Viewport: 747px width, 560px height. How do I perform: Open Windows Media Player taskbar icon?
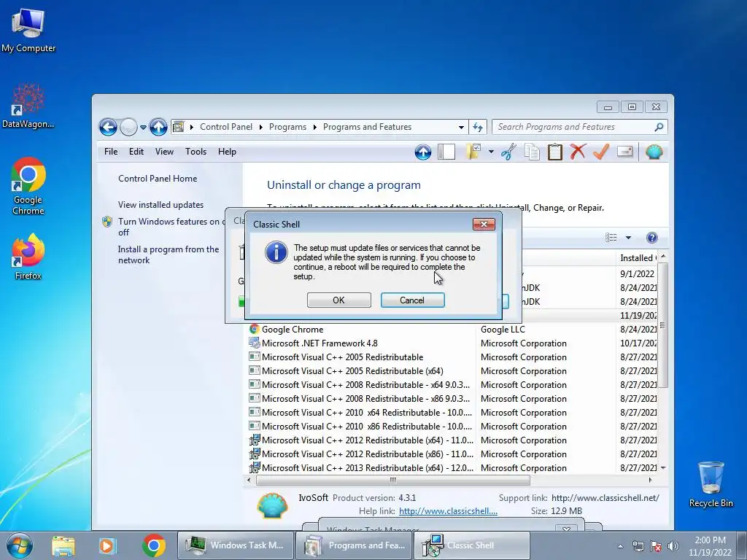pyautogui.click(x=107, y=545)
